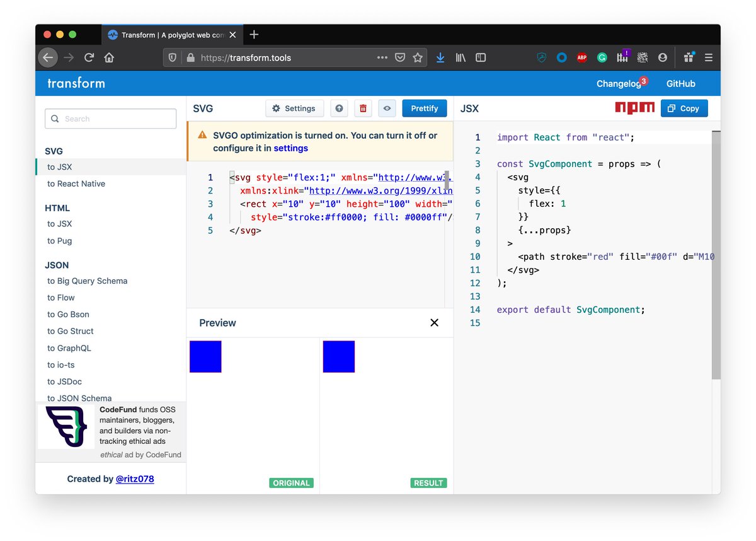Toggle the SVG preview eye button
756x541 pixels.
tap(387, 108)
